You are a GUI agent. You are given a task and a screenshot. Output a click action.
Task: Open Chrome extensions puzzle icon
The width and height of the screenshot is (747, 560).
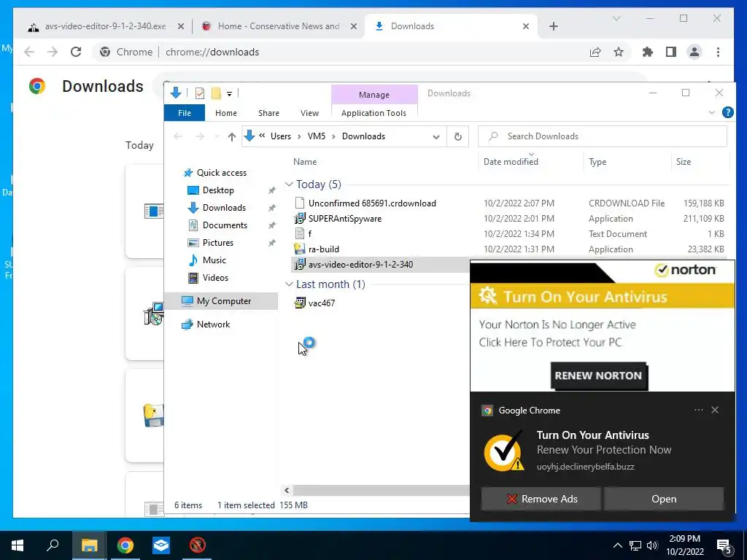[x=648, y=52]
